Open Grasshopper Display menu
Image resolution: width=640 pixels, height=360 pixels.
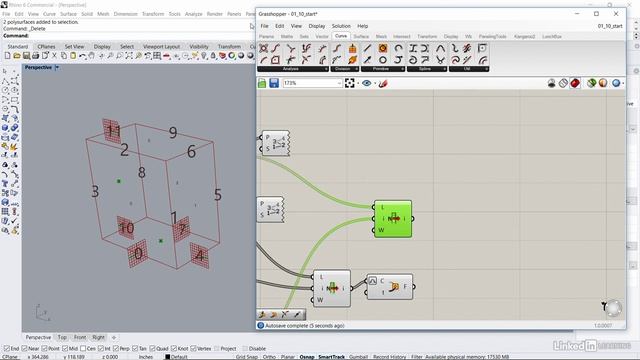(317, 26)
